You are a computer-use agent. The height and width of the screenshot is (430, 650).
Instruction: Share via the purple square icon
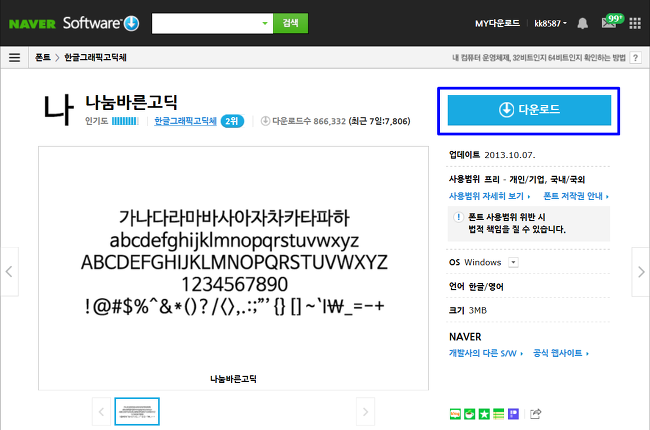[513, 414]
